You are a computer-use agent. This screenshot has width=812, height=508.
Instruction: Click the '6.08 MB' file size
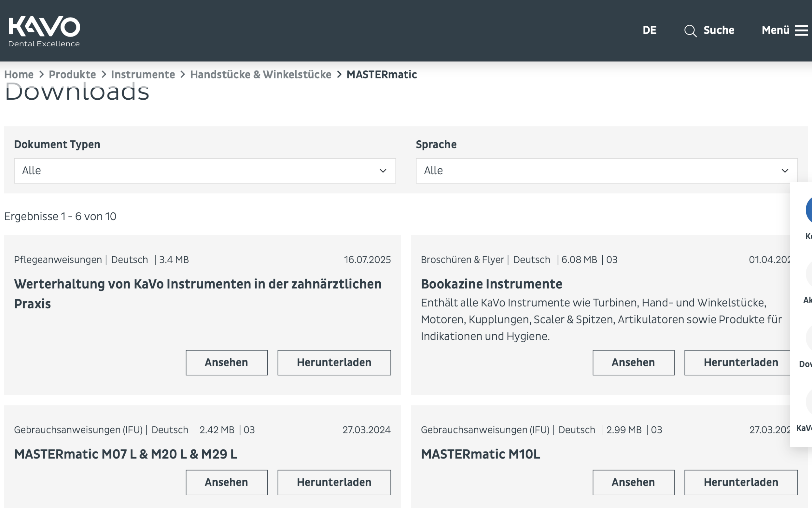(x=579, y=260)
